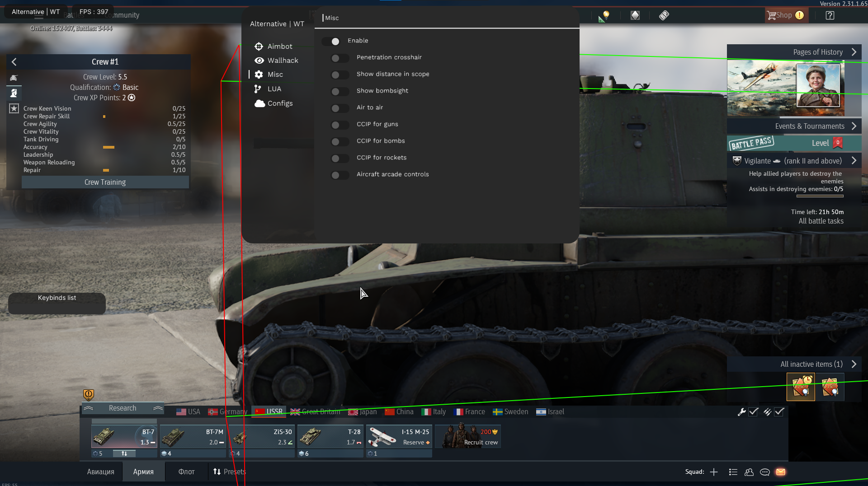This screenshot has height=486, width=868.
Task: Toggle the Penetration crosshair switch
Action: coord(340,58)
